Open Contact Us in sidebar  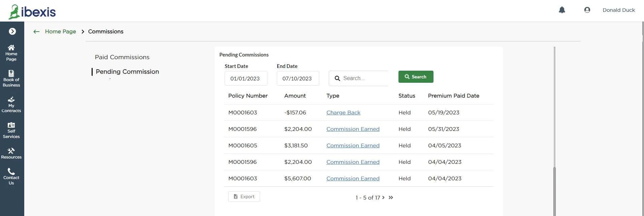click(11, 177)
